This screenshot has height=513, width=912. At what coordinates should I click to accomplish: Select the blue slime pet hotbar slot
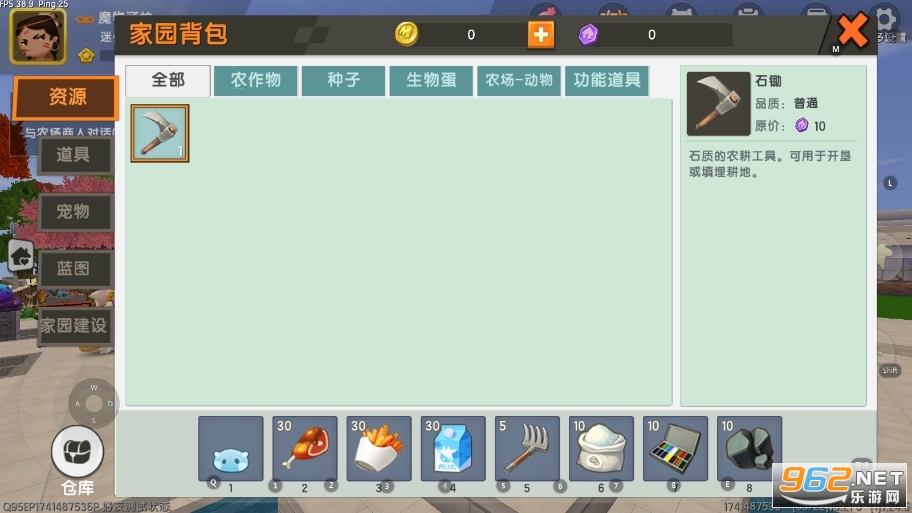coord(231,449)
